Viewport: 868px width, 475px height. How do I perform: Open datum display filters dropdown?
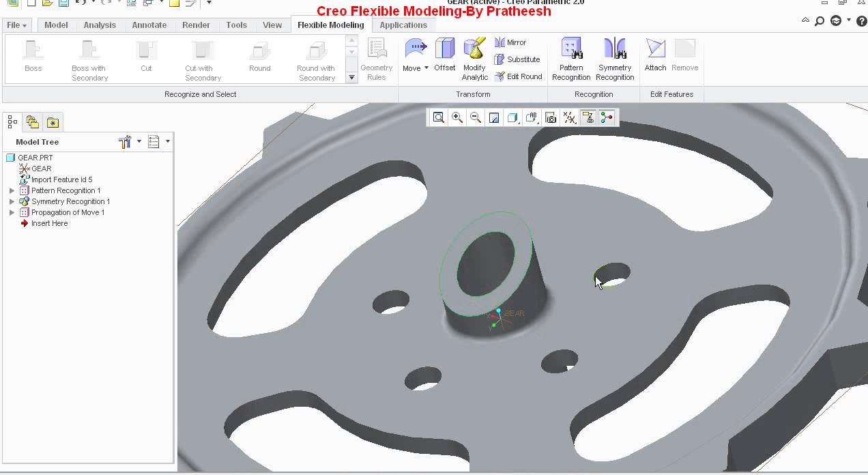[x=570, y=118]
